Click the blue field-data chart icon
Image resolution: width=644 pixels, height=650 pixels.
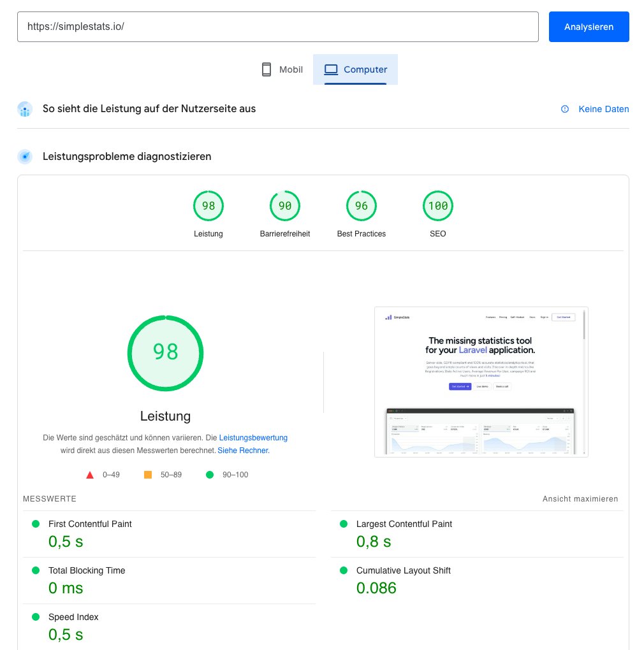pyautogui.click(x=24, y=108)
